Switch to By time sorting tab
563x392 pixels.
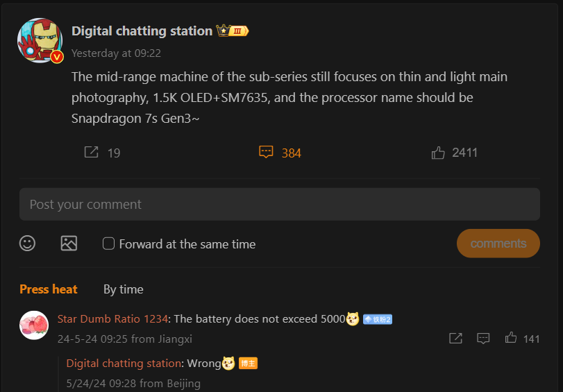(124, 289)
